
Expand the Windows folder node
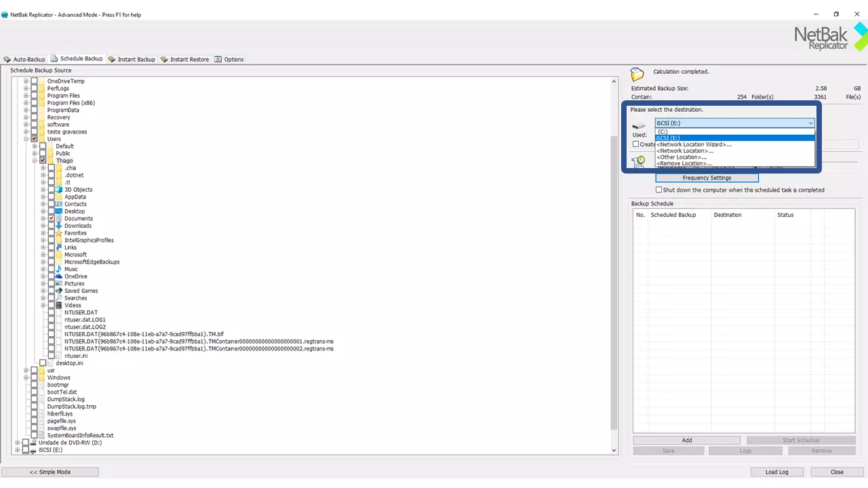click(x=26, y=378)
